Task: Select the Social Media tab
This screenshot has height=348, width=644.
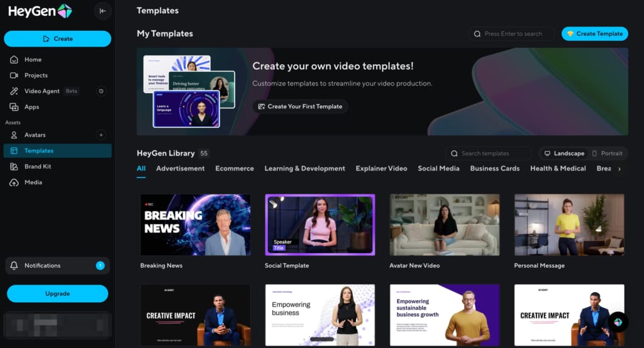Action: [438, 169]
